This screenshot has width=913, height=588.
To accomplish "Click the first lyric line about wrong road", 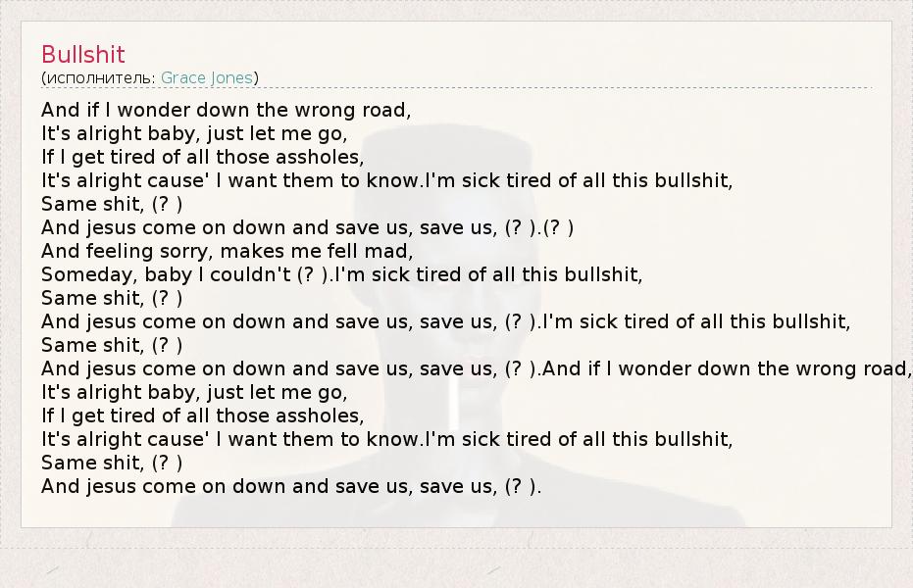I will pos(226,110).
